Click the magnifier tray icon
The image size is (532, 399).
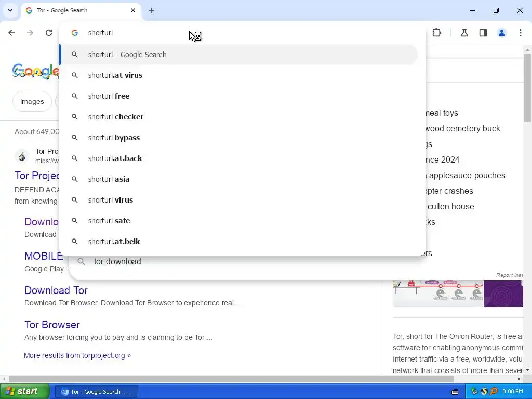494,392
